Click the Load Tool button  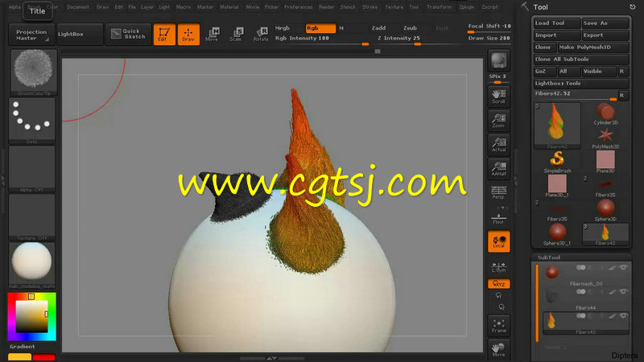click(x=557, y=23)
